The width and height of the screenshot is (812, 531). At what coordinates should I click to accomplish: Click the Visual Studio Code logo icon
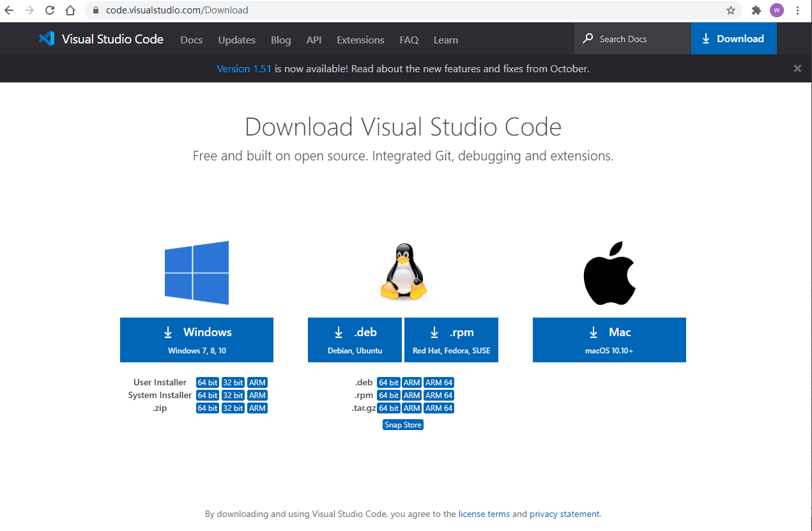[47, 39]
